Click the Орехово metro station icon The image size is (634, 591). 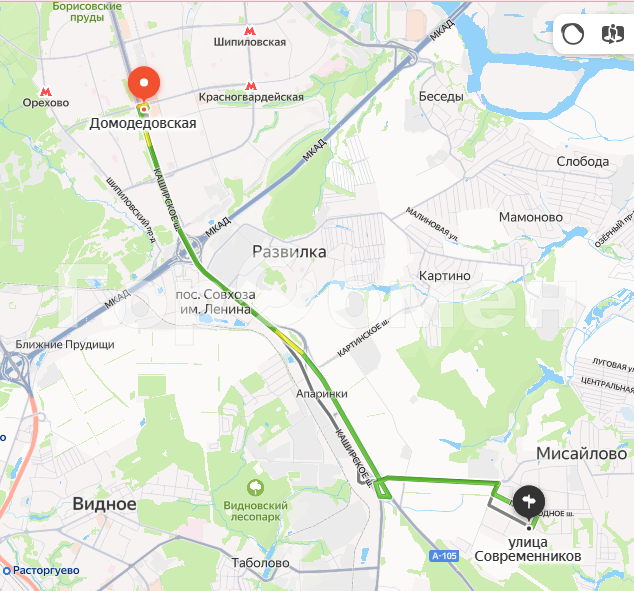coord(45,91)
